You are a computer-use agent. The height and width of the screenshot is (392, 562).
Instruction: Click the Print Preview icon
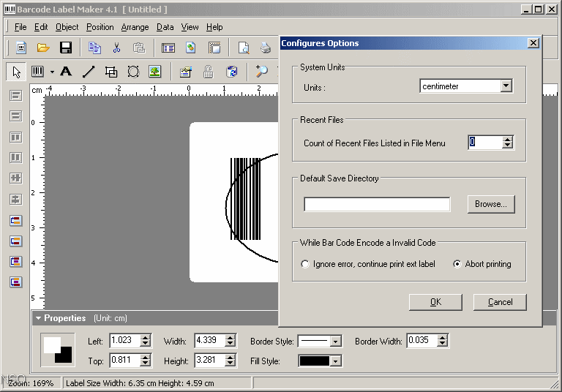(244, 48)
